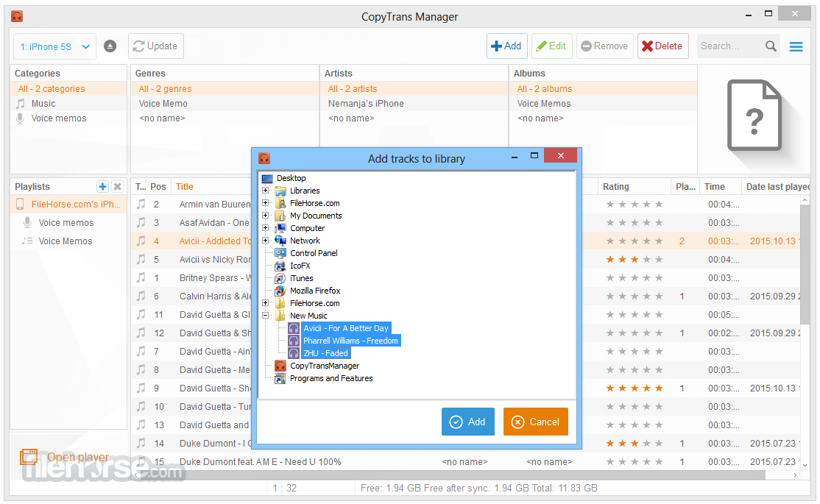Collapse the New Music folder
820x504 pixels.
(x=265, y=316)
